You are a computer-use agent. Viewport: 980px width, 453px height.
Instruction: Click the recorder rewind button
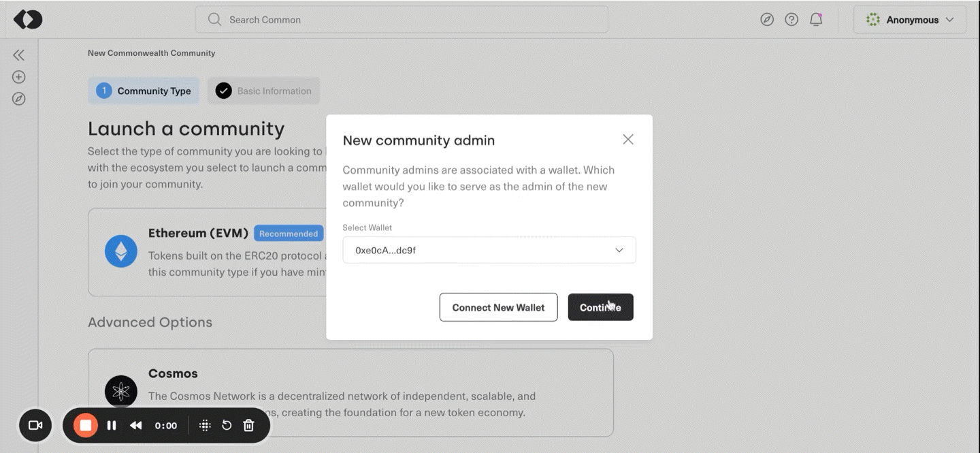coord(136,426)
